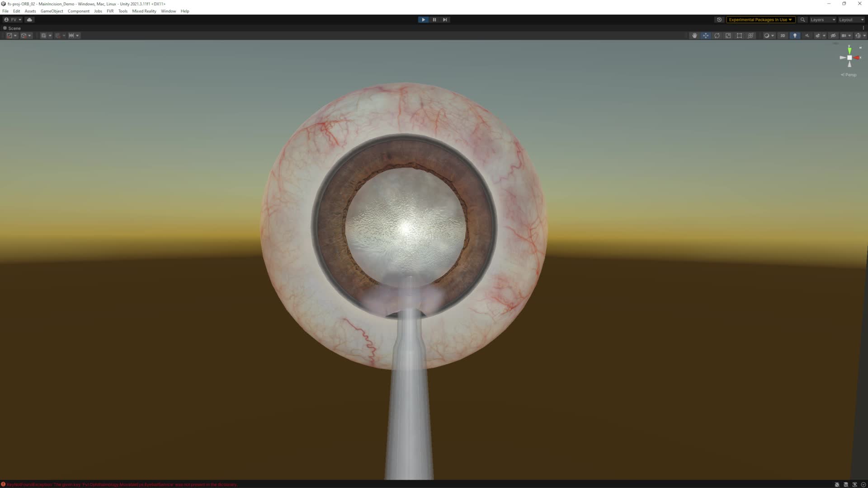This screenshot has height=488, width=868.
Task: Open the Layout dropdown
Action: pyautogui.click(x=851, y=20)
